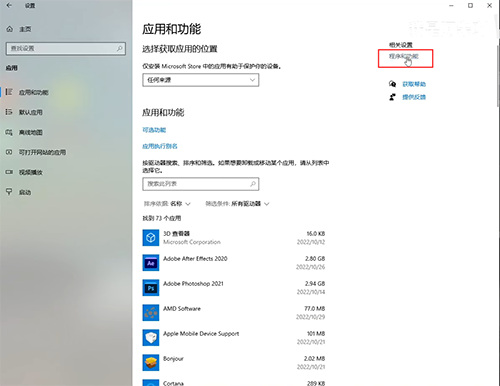Image resolution: width=500 pixels, height=386 pixels.
Task: Open the 任何来源 app source dropdown
Action: point(201,80)
